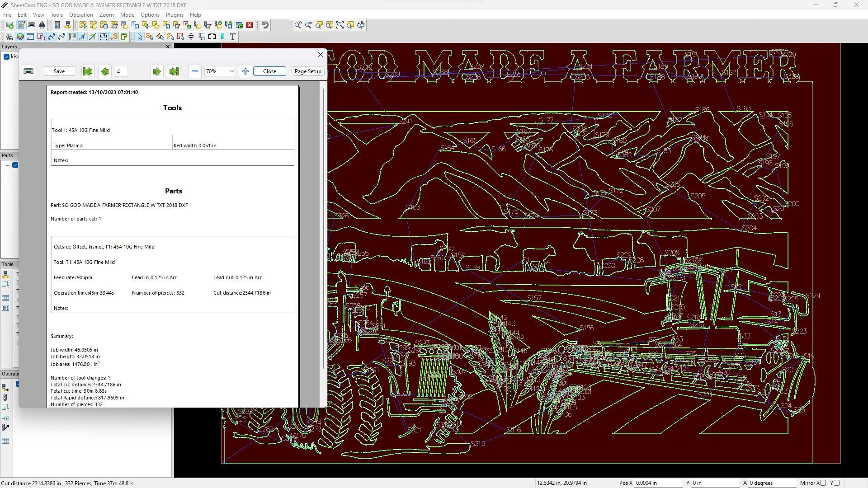The image size is (868, 488).
Task: Enable Mirror Y checkbox
Action: 836,483
